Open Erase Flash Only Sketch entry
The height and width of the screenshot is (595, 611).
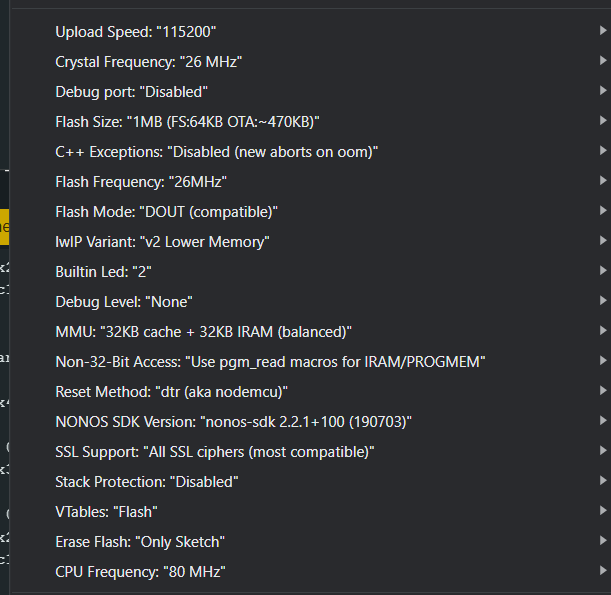(311, 542)
